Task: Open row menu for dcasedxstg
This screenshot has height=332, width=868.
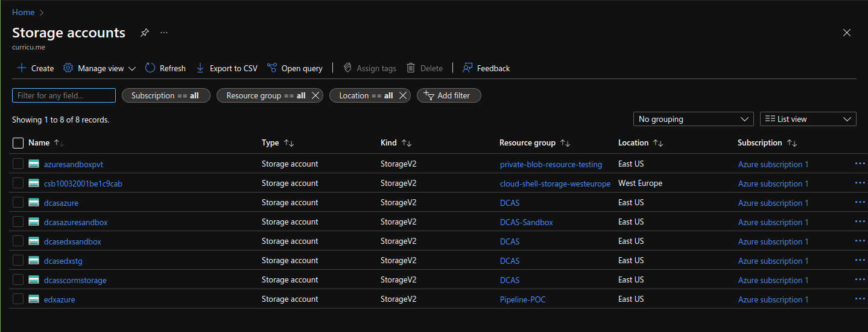Action: coord(860,260)
